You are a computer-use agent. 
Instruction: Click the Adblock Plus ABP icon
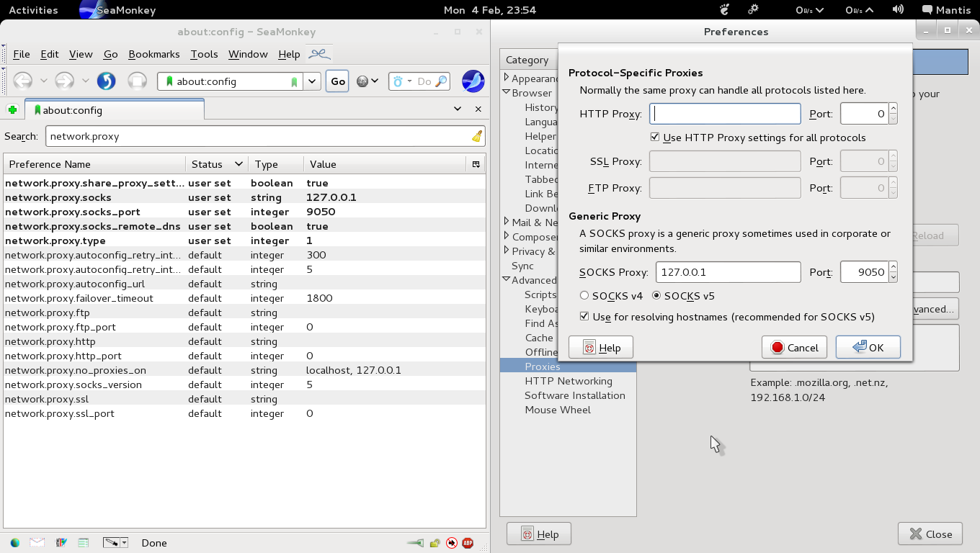point(468,543)
